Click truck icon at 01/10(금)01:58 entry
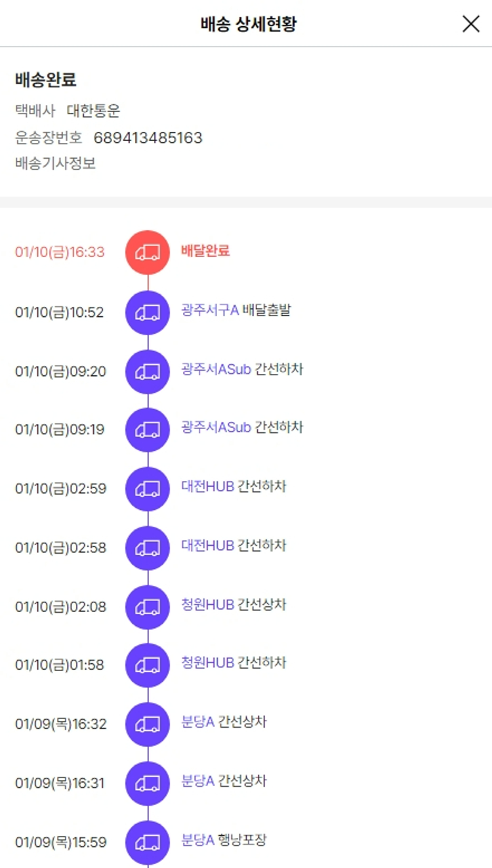Image resolution: width=492 pixels, height=868 pixels. (148, 665)
